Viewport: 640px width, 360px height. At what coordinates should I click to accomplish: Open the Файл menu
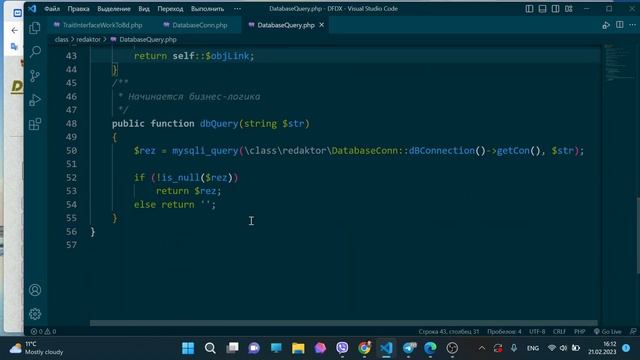click(52, 9)
